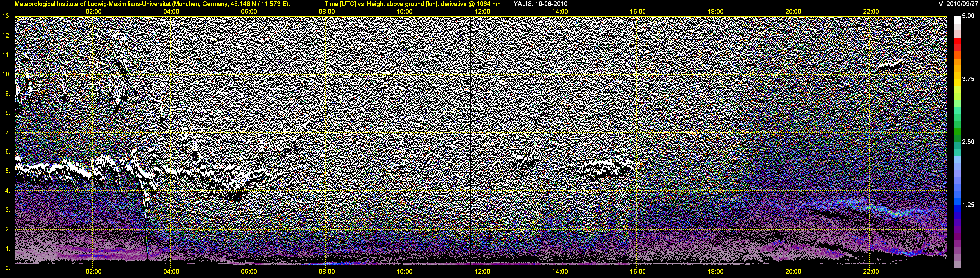
Task: Pick the 13. km height axis label
Action: 6,16
